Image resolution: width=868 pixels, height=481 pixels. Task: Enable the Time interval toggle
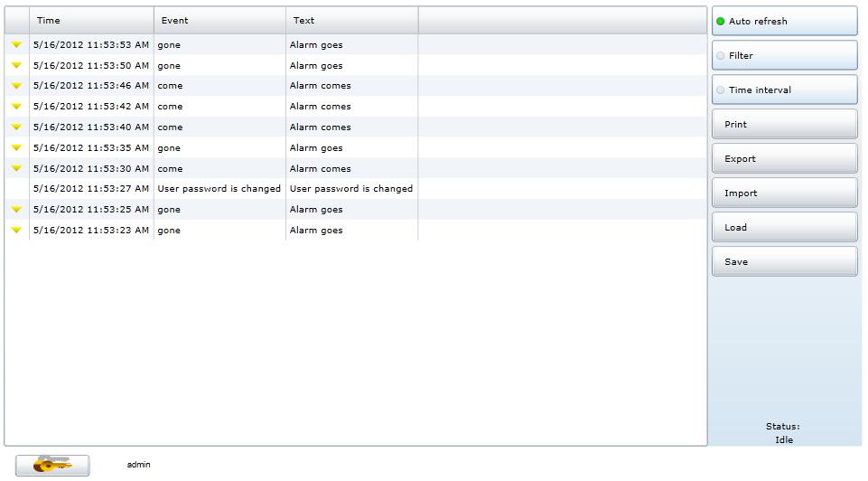tap(784, 90)
